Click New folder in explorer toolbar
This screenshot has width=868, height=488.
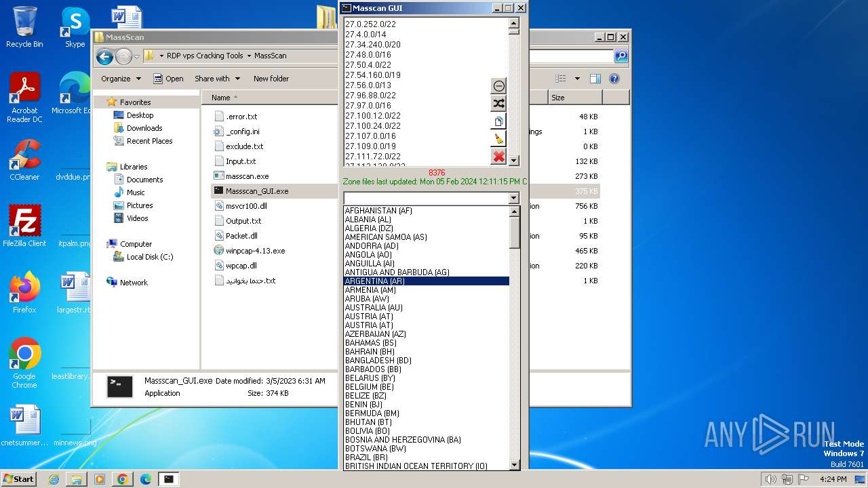(271, 79)
